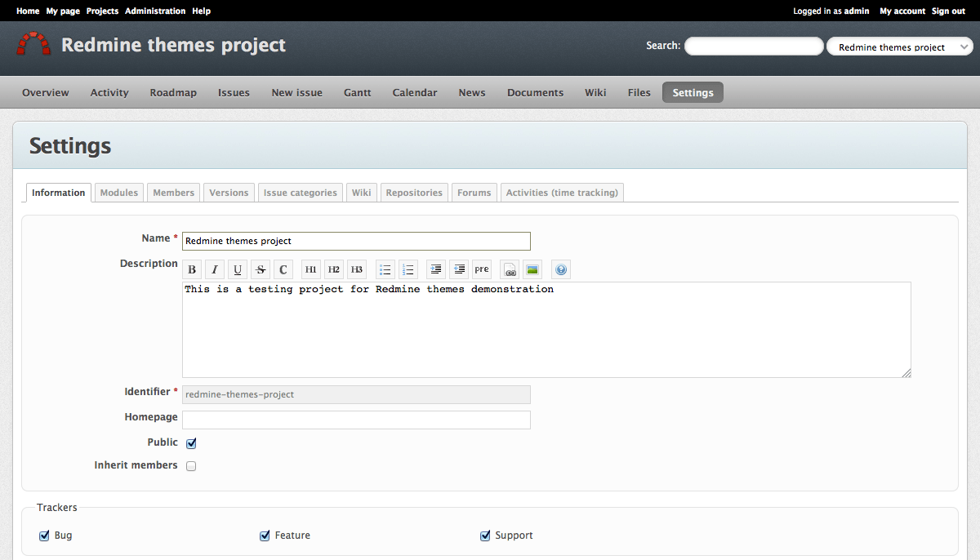This screenshot has width=980, height=560.
Task: Apply bold formatting in description toolbar
Action: (x=192, y=269)
